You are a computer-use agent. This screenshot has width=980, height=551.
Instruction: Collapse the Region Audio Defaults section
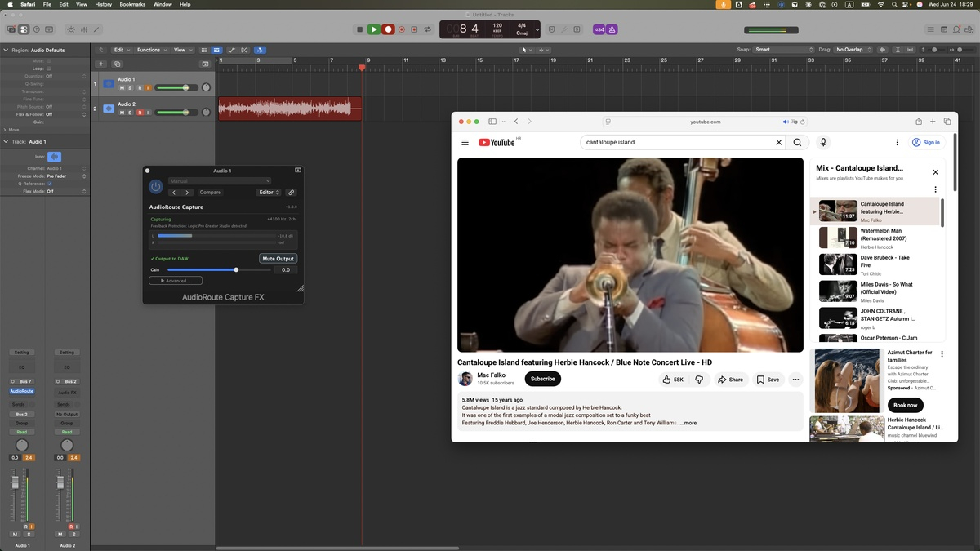coord(6,50)
